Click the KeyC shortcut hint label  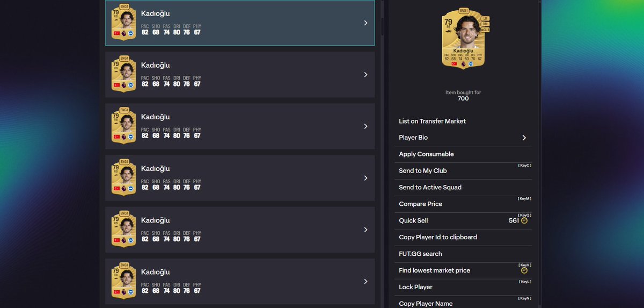pos(524,166)
